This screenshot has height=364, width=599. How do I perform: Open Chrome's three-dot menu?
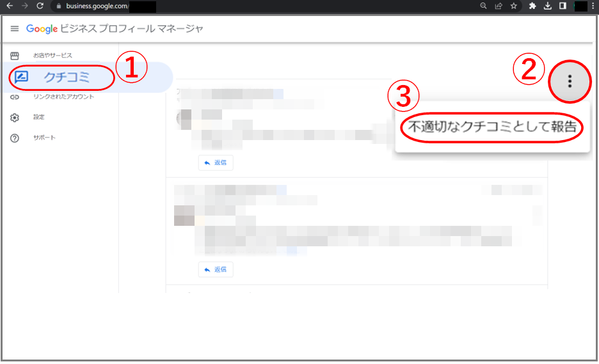(593, 6)
